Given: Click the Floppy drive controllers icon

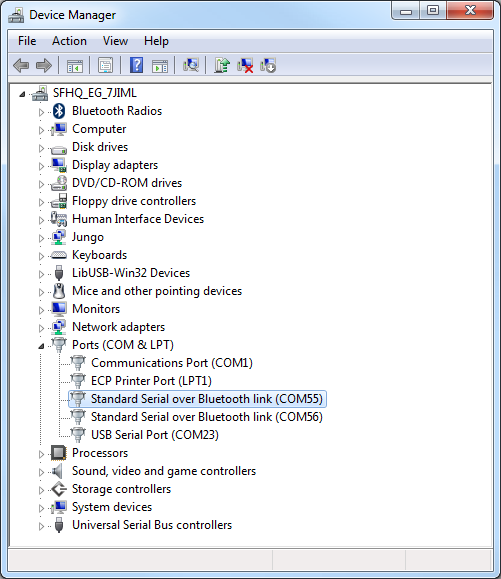Looking at the screenshot, I should pos(59,201).
